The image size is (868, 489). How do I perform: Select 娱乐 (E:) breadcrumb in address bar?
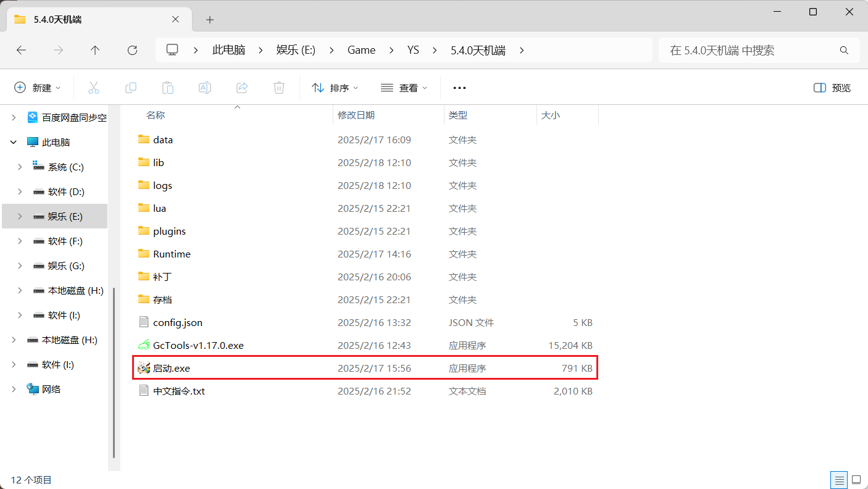[296, 51]
